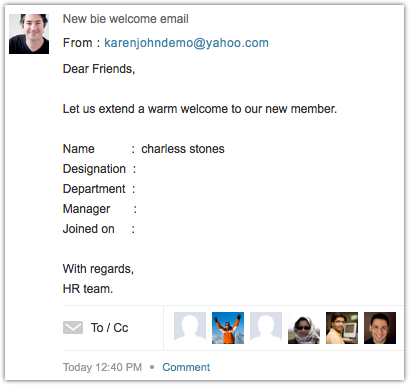Click the Today 12:40 PM timestamp

[x=102, y=367]
